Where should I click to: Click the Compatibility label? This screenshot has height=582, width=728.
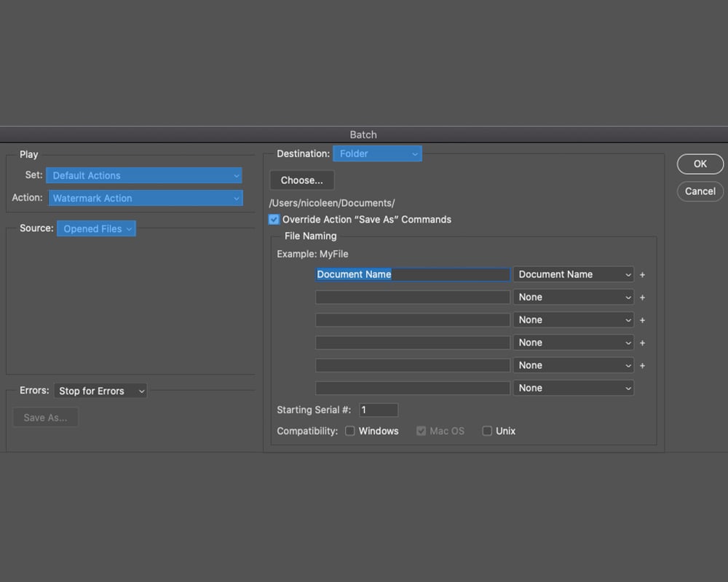[x=307, y=431]
